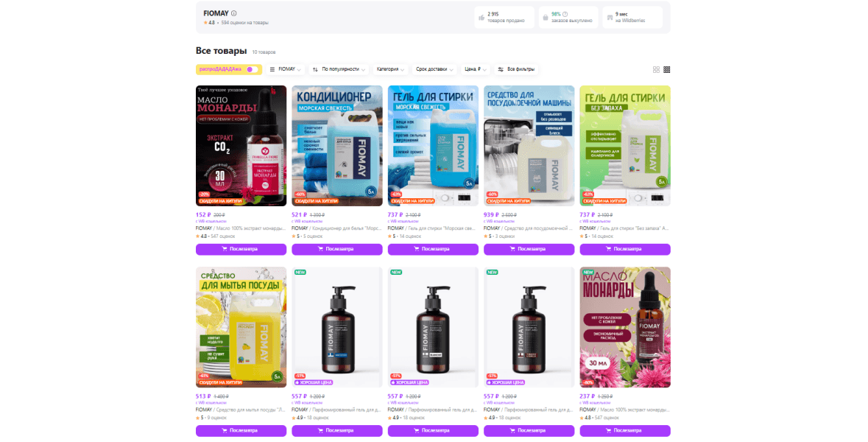
Task: Open the Средство для мытья посуды thumbnail
Action: point(241,327)
